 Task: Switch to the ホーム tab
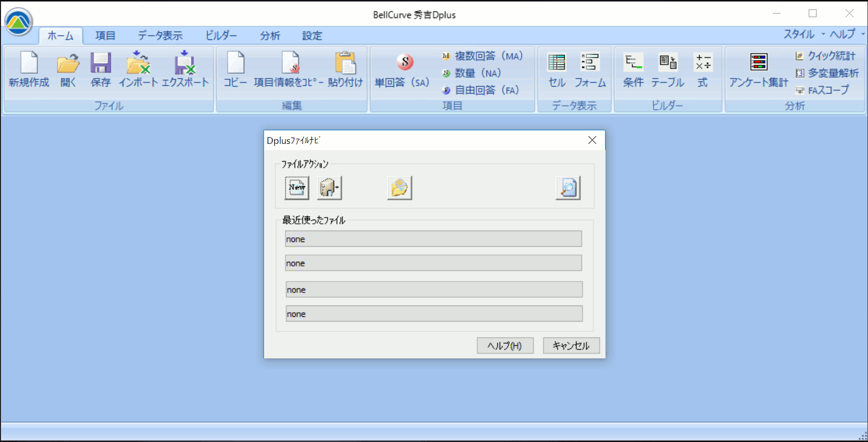coord(60,36)
